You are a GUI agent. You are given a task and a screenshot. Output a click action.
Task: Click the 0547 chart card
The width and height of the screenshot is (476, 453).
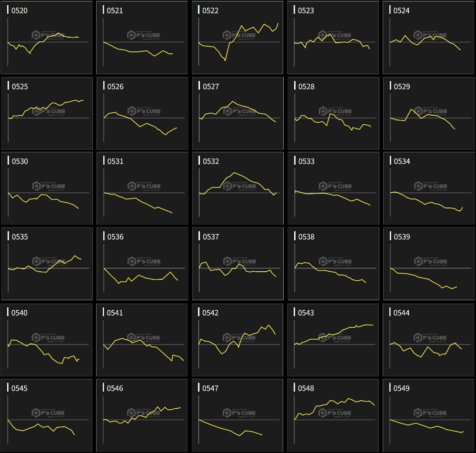[x=238, y=415]
